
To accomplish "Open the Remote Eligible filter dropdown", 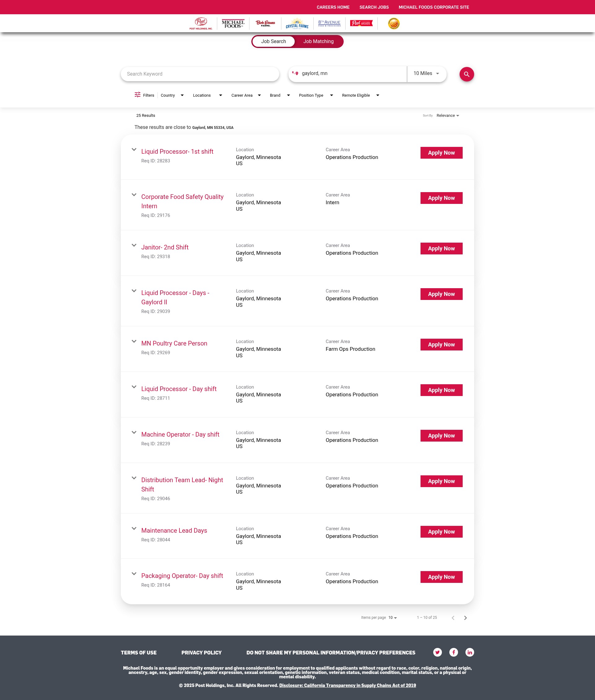I will point(361,95).
